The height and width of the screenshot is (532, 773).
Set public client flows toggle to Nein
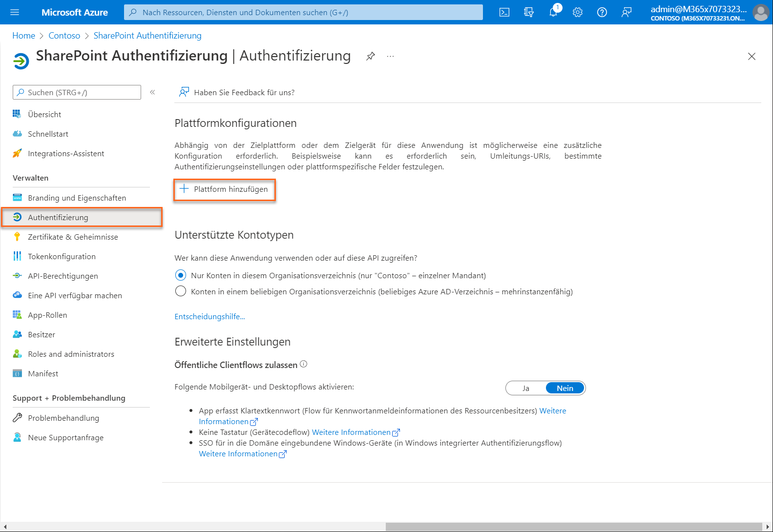[565, 388]
